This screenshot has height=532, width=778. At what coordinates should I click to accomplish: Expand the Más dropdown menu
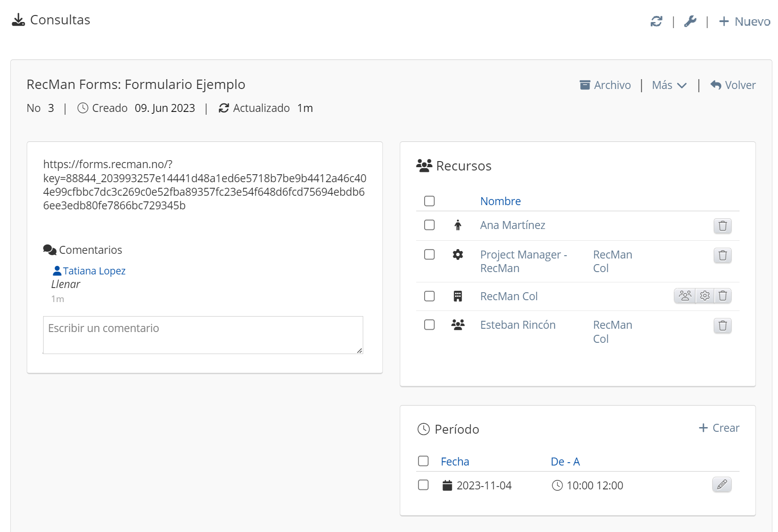click(x=669, y=85)
